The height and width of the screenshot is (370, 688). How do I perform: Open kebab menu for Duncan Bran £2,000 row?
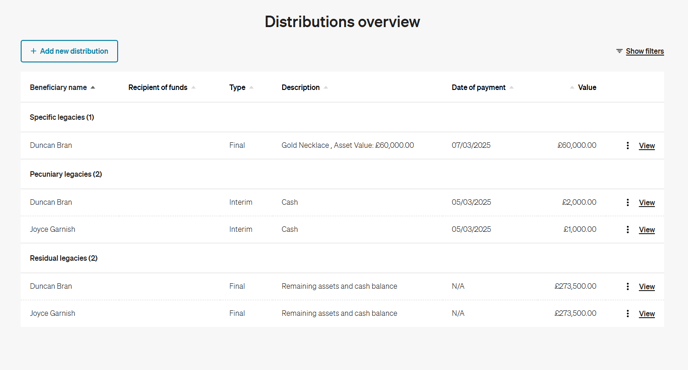[x=627, y=202]
